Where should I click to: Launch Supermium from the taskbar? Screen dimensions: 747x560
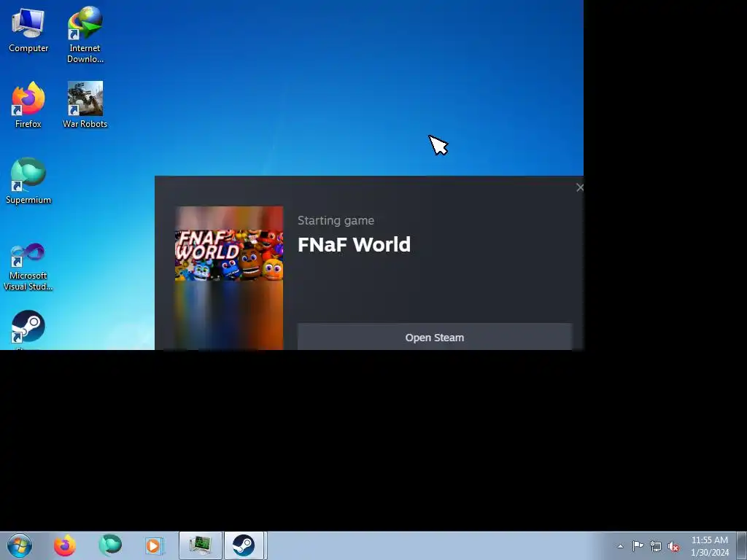pyautogui.click(x=110, y=545)
